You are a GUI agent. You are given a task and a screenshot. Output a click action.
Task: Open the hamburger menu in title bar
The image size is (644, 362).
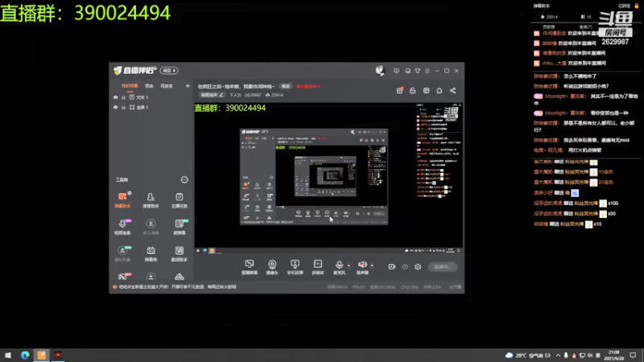click(427, 71)
